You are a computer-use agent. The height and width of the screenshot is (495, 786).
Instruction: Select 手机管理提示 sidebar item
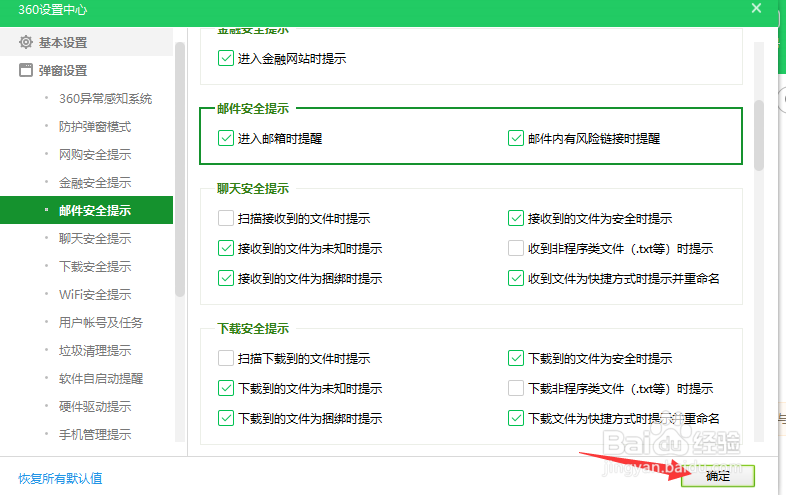(x=95, y=434)
